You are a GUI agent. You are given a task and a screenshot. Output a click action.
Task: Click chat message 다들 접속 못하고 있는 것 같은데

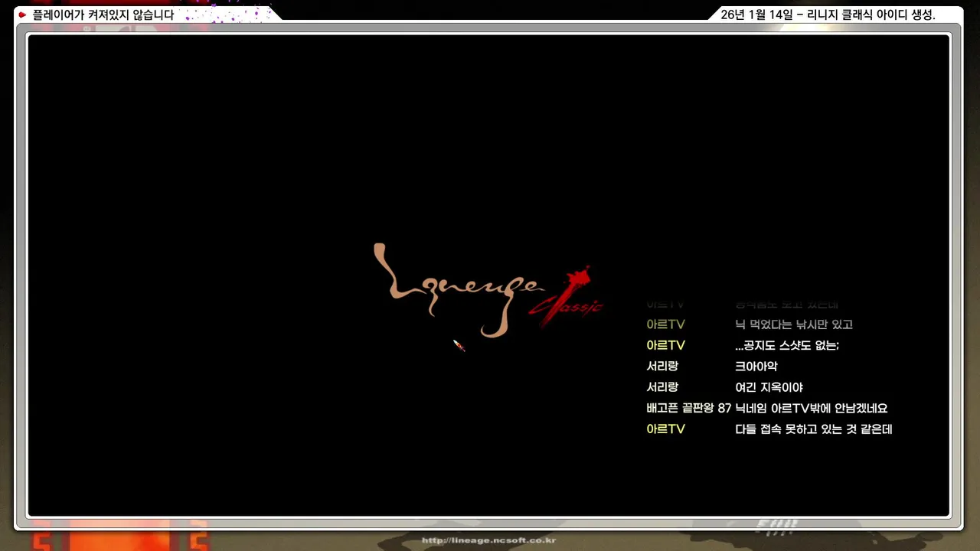[x=814, y=429]
